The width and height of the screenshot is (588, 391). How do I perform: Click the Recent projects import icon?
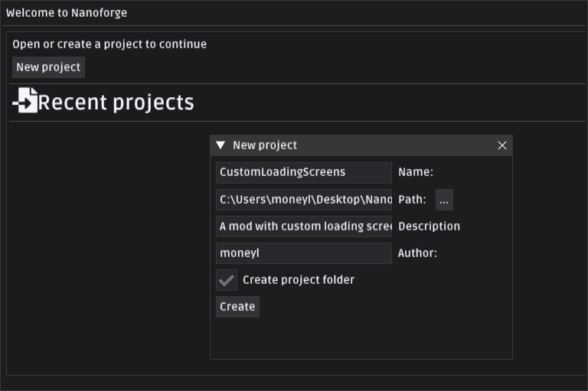[25, 101]
